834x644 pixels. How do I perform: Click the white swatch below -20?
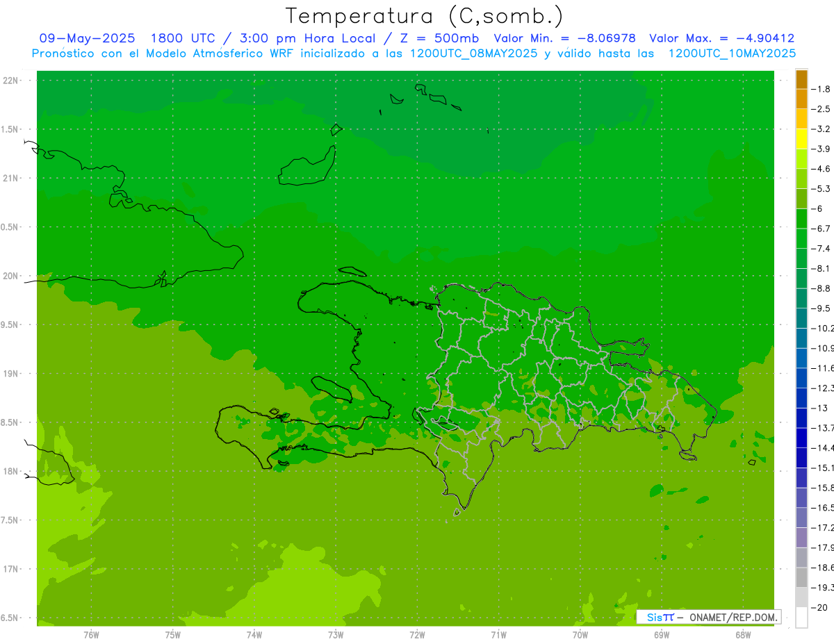click(x=801, y=617)
